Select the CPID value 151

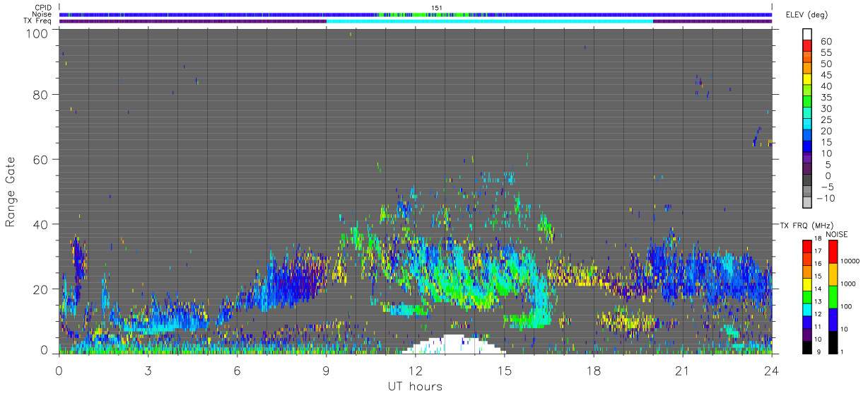[x=436, y=8]
